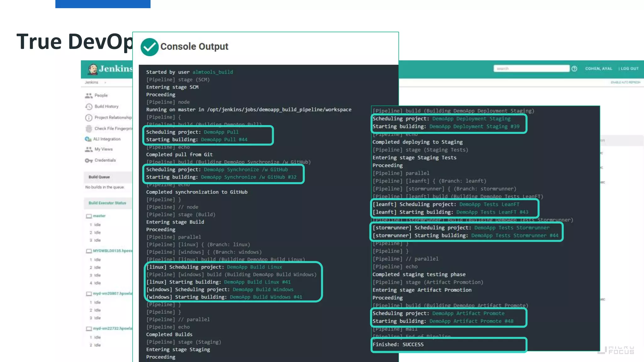Screen dimensions: 644x362
Task: Click the MYDWBLD0135 node computer icon
Action: [89, 251]
